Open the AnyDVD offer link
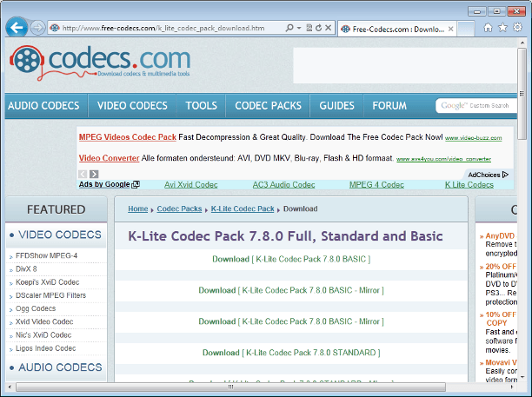Screen dimensions: 532x397 pos(501,236)
